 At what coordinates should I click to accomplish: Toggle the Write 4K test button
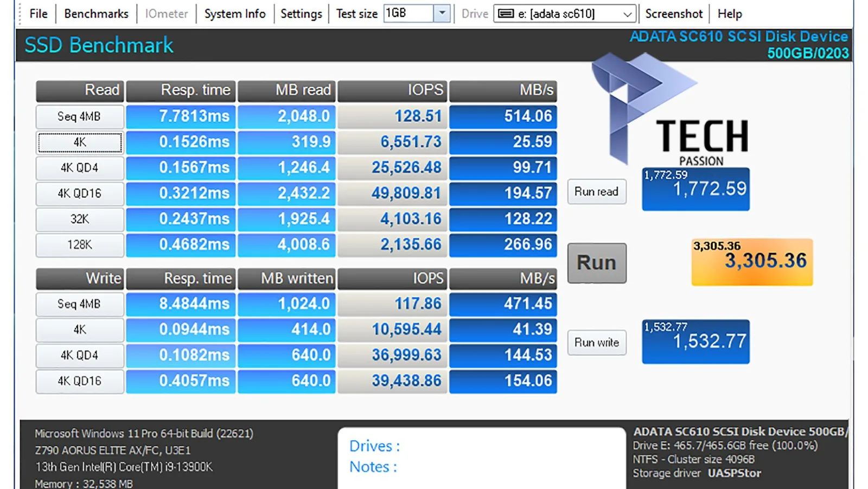[x=80, y=330]
